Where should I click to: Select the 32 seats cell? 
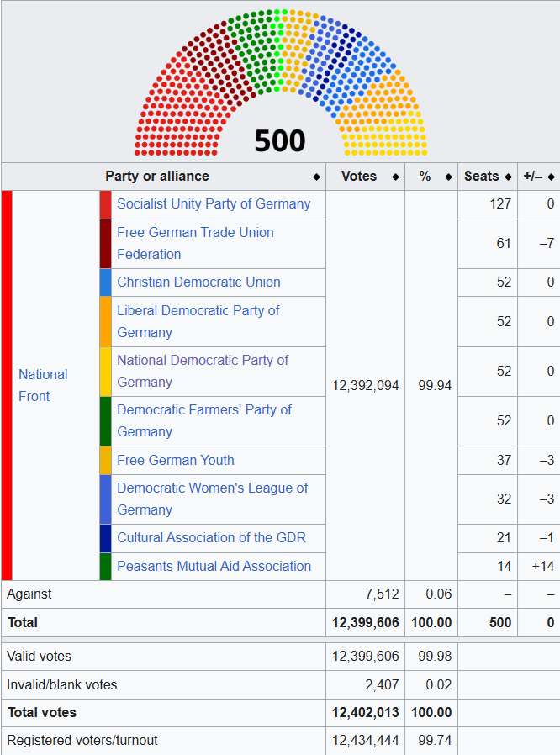(488, 499)
